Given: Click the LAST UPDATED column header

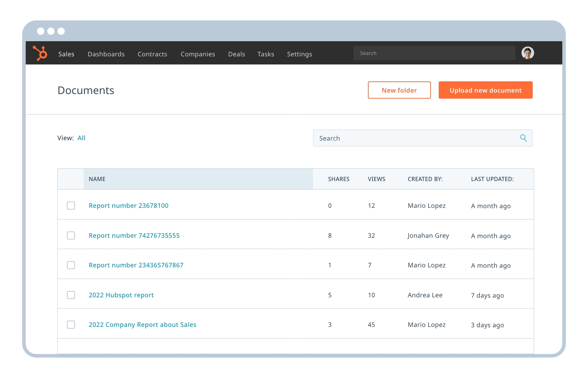Looking at the screenshot, I should pos(492,179).
